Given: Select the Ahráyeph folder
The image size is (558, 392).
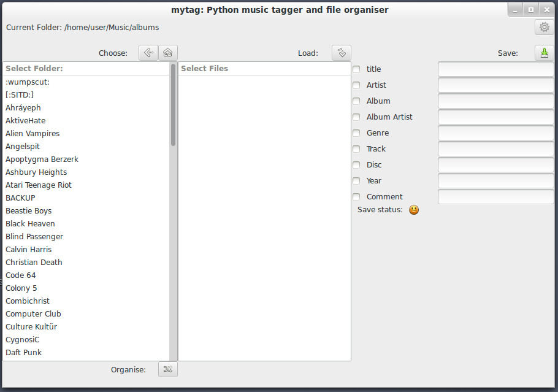Looking at the screenshot, I should 86,107.
